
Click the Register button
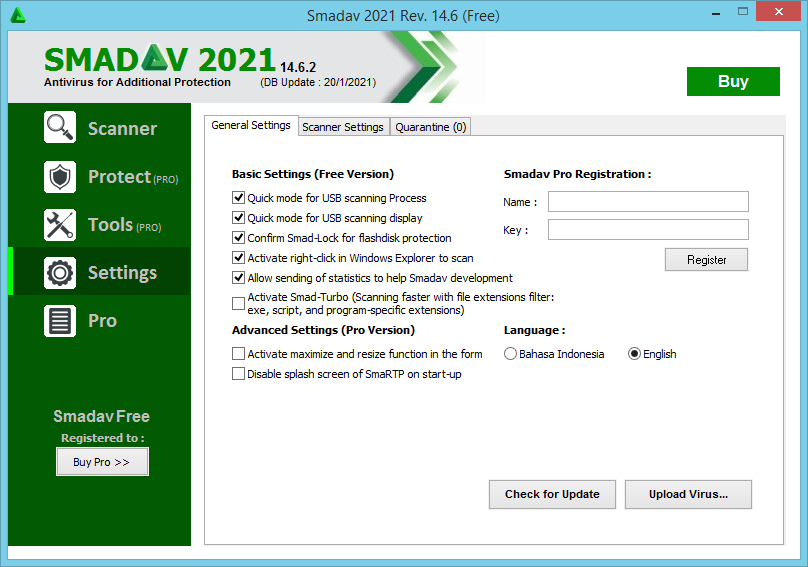pos(706,260)
